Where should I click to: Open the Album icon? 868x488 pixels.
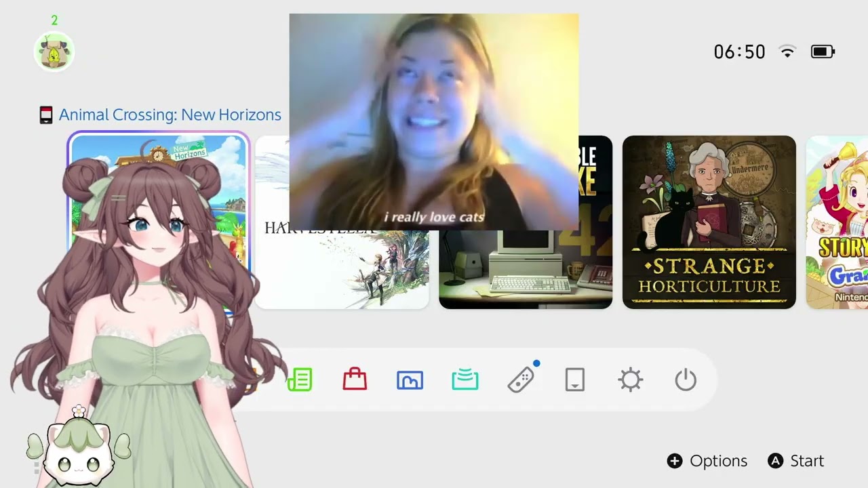[x=410, y=380]
